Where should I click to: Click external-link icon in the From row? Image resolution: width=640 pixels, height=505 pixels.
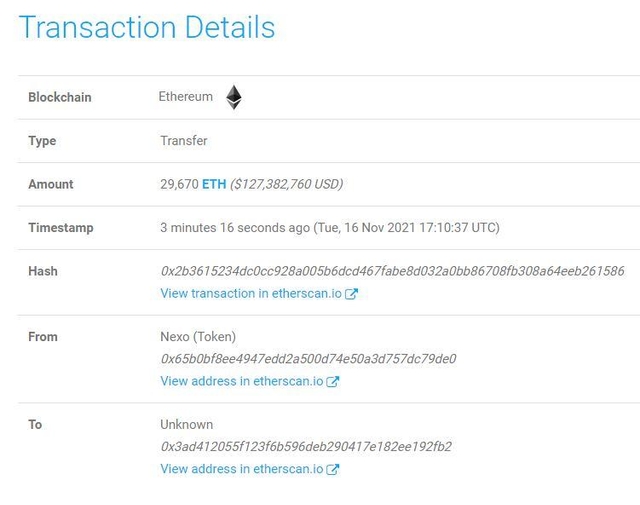(333, 381)
